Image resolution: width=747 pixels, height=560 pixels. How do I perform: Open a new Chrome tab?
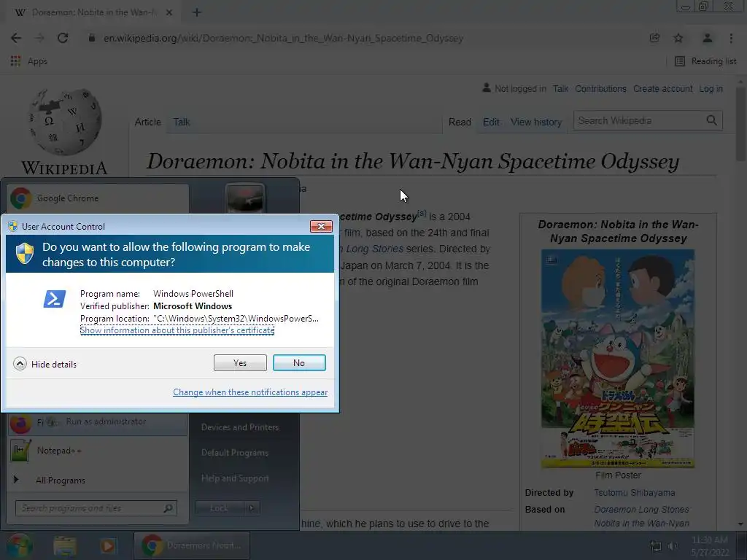[x=197, y=12]
